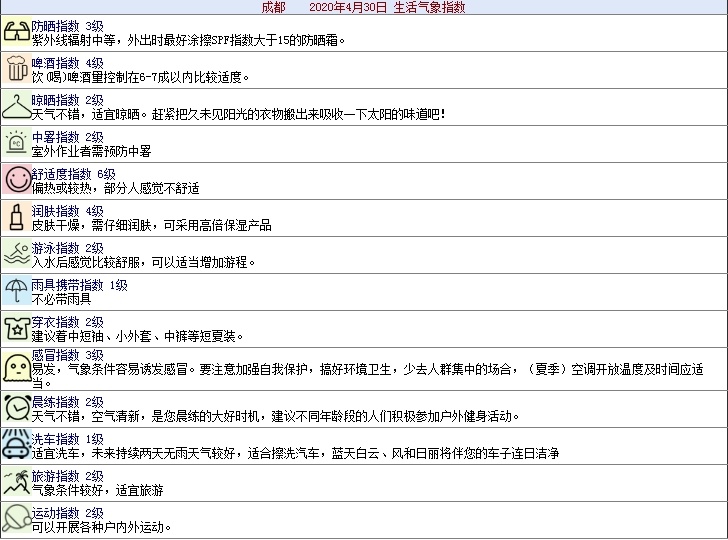728x540 pixels.
Task: Select the lipstick skin moisturizing icon
Action: [x=16, y=217]
